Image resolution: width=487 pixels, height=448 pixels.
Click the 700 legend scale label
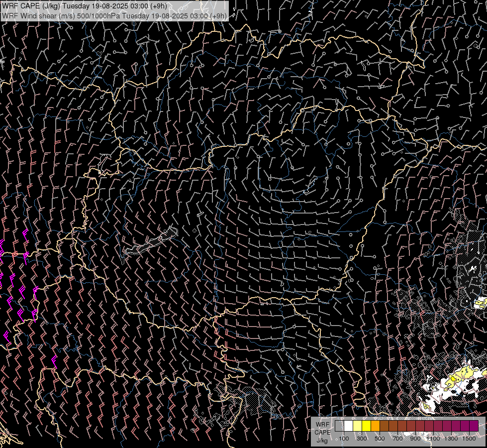coord(397,439)
